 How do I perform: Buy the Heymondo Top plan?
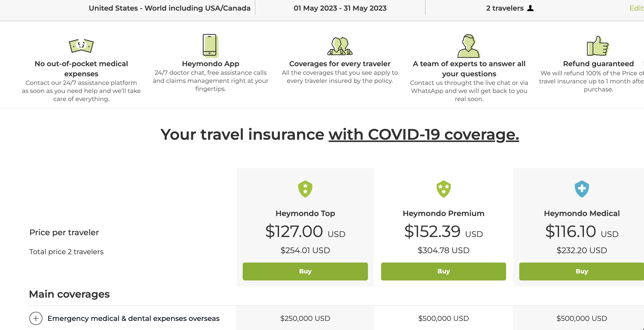(x=305, y=271)
